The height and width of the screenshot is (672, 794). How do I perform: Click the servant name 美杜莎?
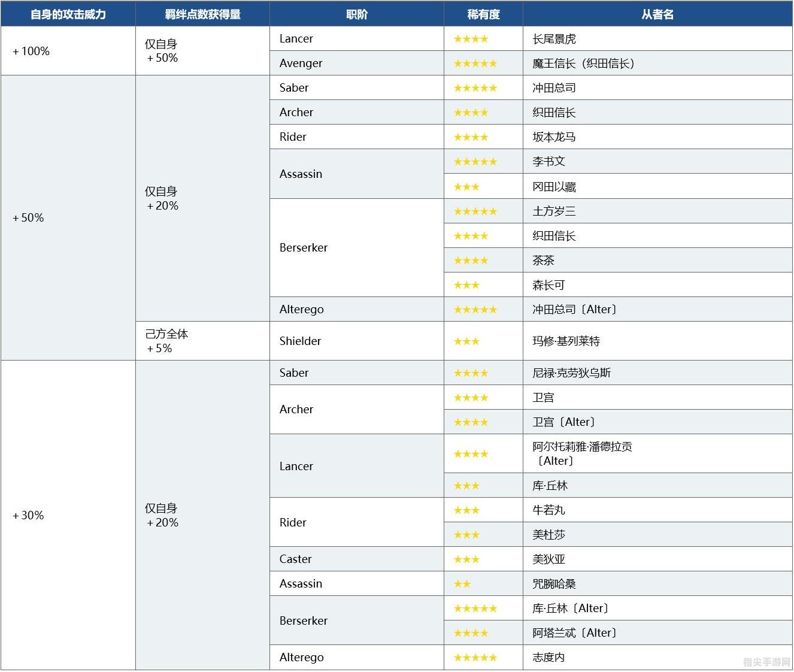[x=548, y=535]
